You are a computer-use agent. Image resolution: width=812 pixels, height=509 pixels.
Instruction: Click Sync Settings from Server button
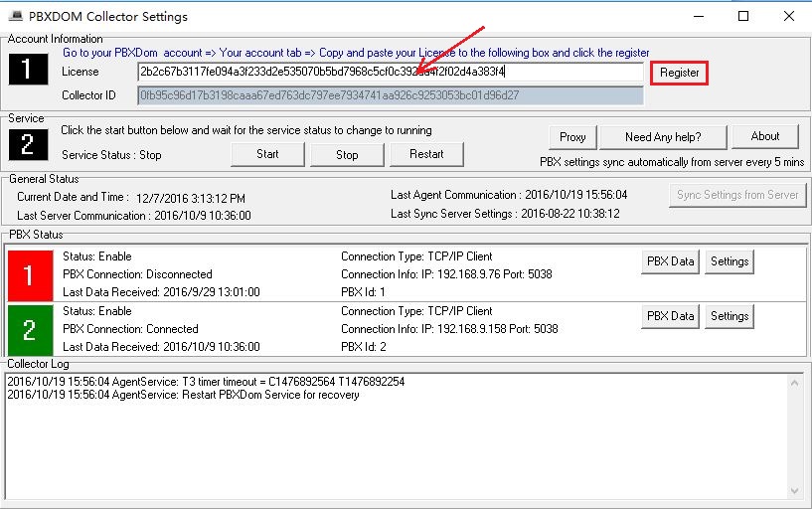click(x=737, y=195)
